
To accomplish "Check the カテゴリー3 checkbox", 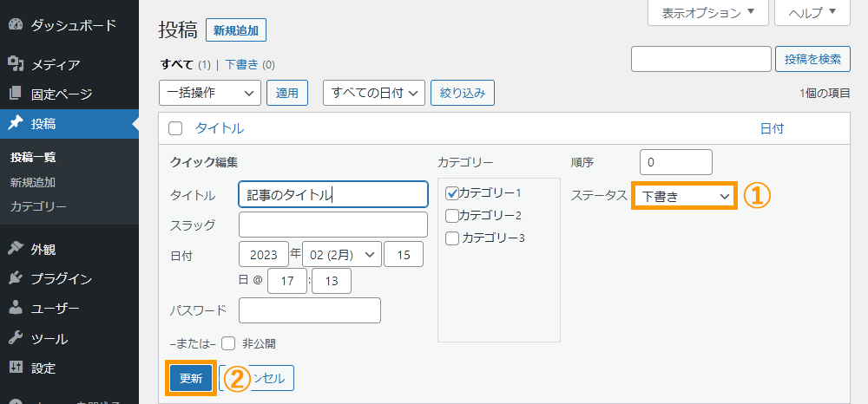I will pos(451,238).
